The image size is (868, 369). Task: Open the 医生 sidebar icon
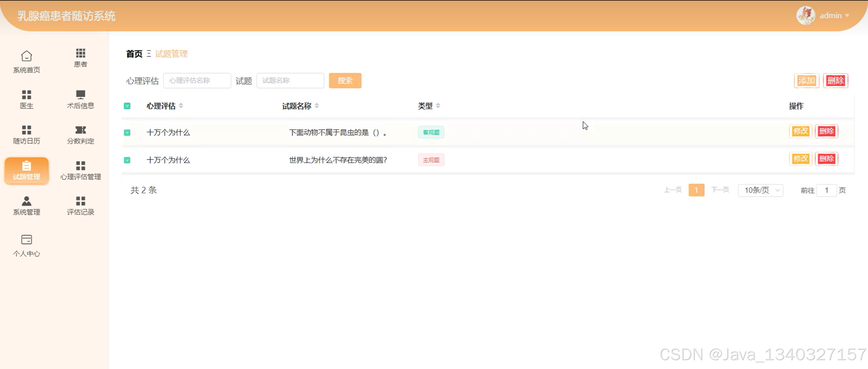click(26, 95)
